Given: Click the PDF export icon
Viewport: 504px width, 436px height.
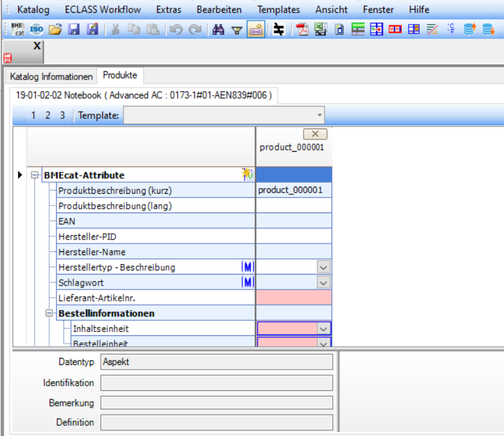Looking at the screenshot, I should coord(302,29).
